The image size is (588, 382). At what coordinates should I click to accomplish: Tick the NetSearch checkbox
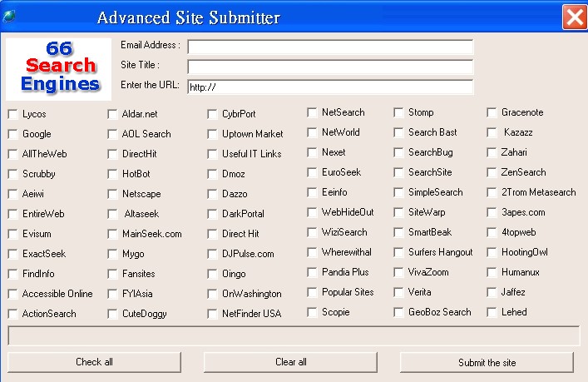(312, 112)
